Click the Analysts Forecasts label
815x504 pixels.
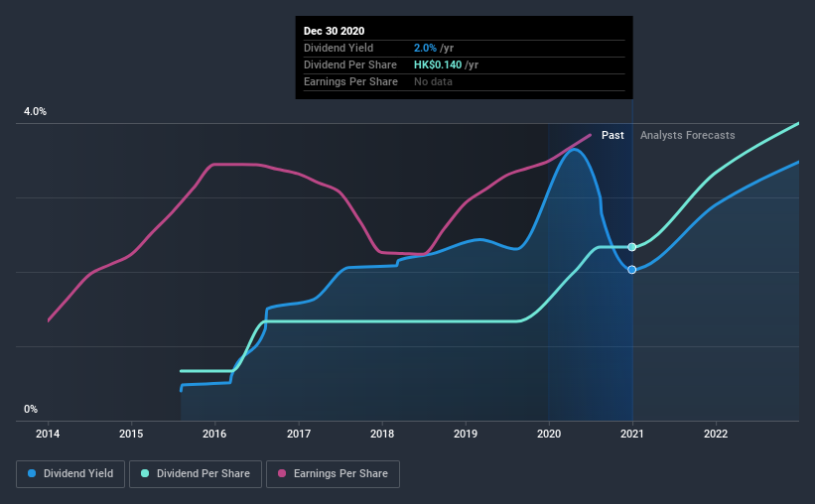[x=687, y=135]
